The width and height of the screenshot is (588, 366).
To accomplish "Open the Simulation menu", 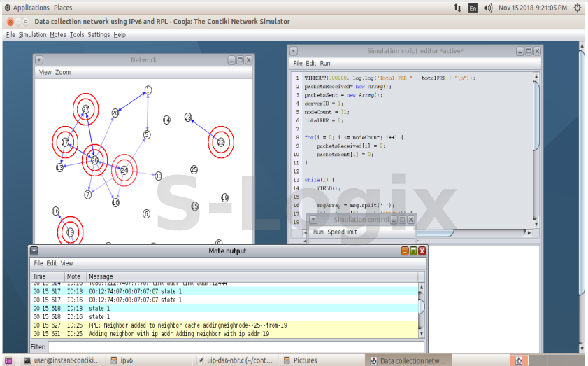I will tap(33, 34).
